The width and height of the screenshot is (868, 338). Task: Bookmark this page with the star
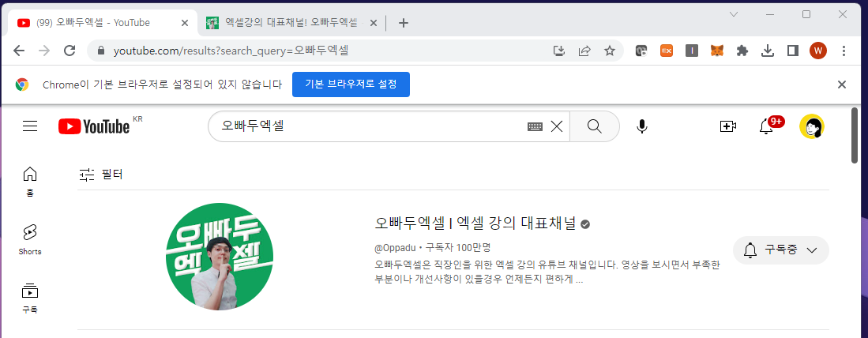[x=610, y=51]
